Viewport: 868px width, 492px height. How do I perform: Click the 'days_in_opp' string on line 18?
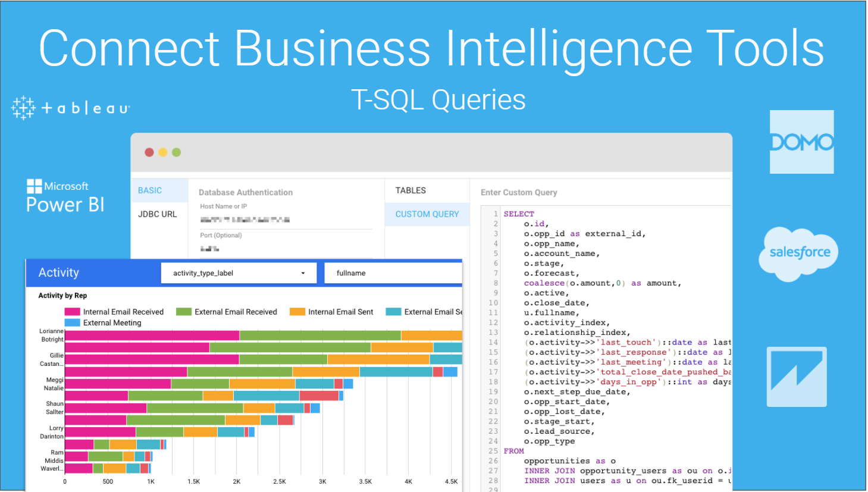630,382
